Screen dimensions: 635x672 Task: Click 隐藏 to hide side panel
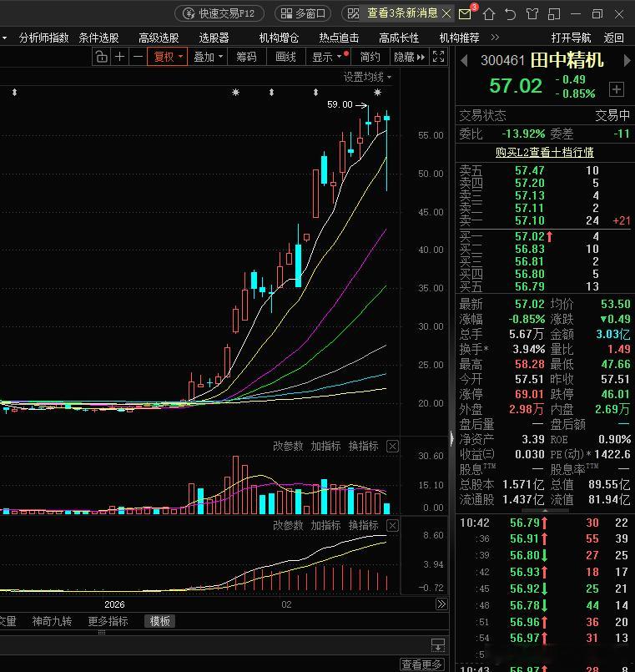pyautogui.click(x=409, y=57)
